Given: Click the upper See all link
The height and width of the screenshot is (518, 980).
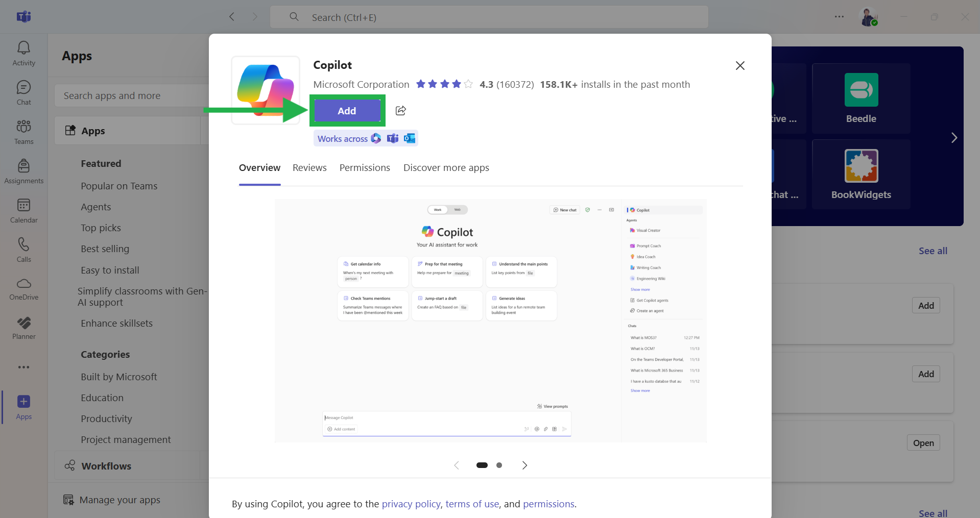Looking at the screenshot, I should click(933, 251).
